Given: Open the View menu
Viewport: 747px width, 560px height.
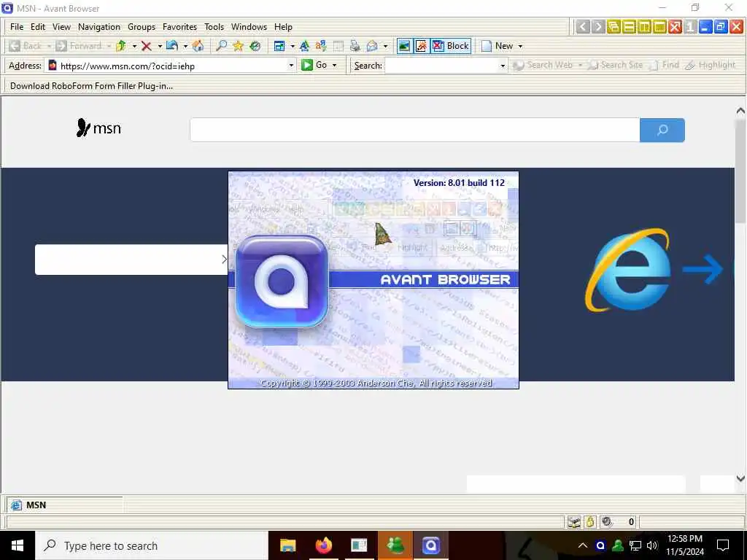Looking at the screenshot, I should click(x=61, y=27).
